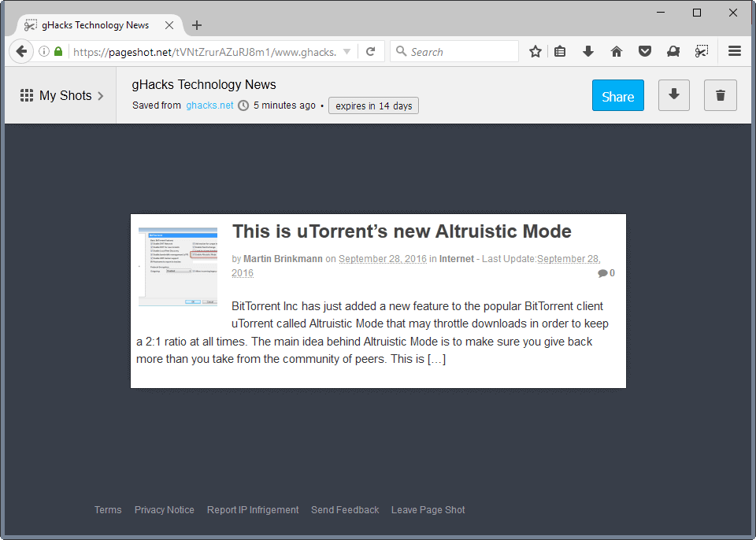
Task: Visit the ghacks.net source link
Action: click(x=209, y=105)
